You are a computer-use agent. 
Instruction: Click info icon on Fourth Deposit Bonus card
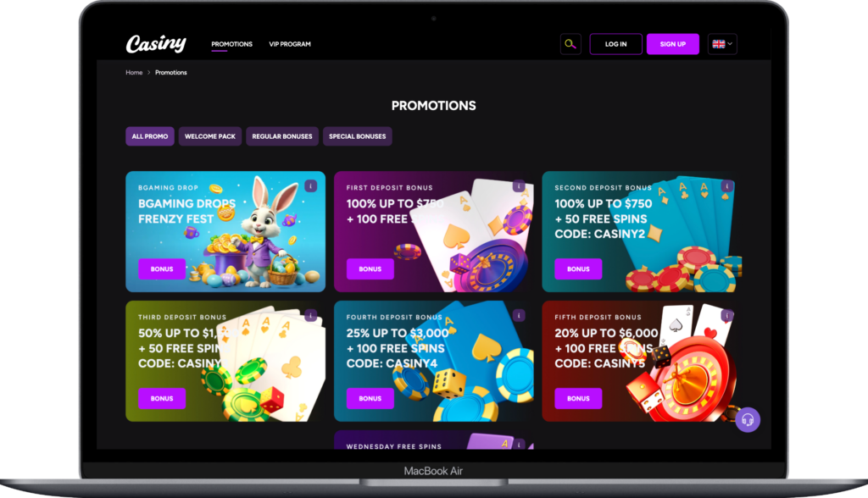click(519, 315)
